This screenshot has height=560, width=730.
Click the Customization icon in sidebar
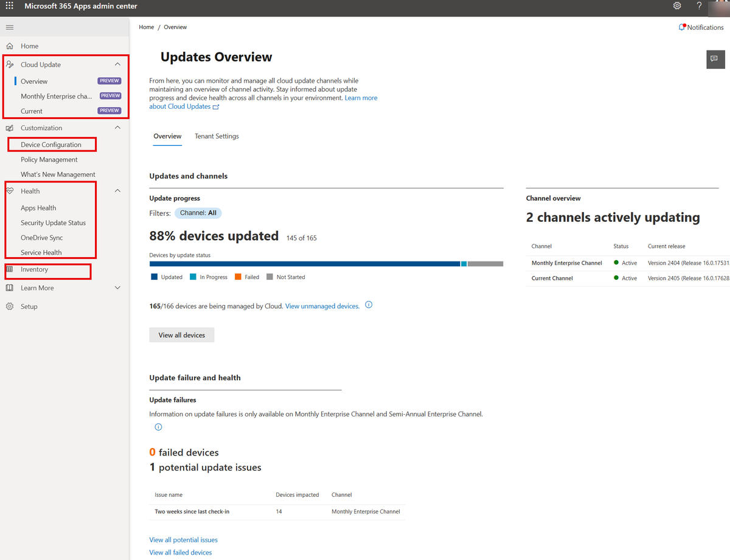pos(9,128)
